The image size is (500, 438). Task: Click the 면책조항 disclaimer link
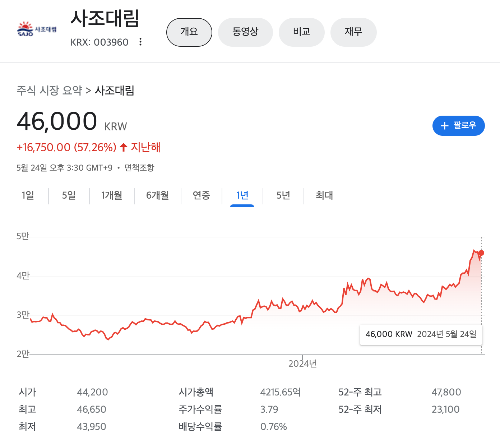[139, 168]
